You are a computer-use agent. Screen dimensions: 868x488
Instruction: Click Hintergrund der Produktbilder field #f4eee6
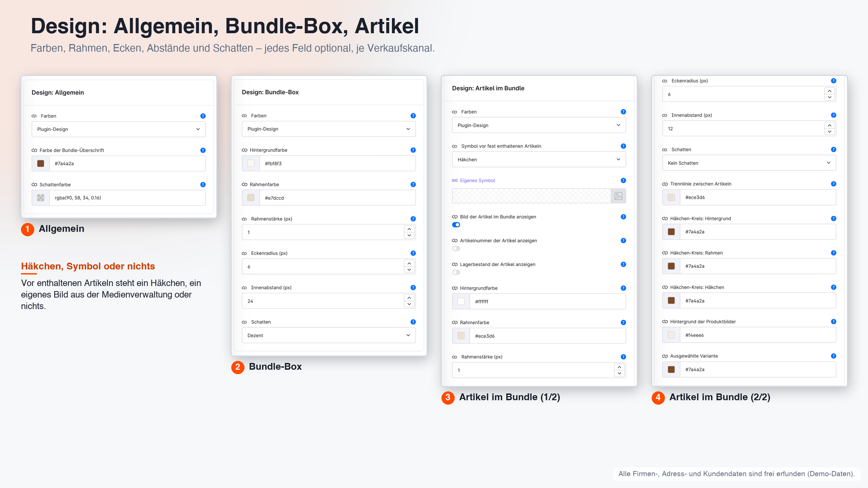tap(758, 335)
